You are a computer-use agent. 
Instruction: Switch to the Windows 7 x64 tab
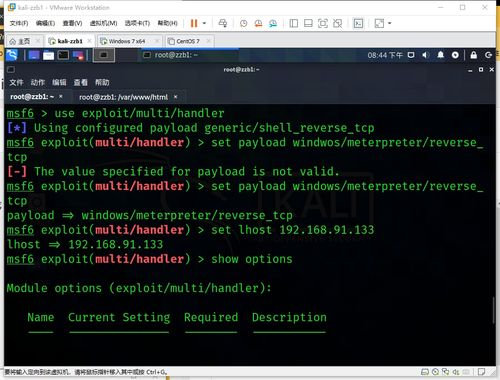point(127,41)
